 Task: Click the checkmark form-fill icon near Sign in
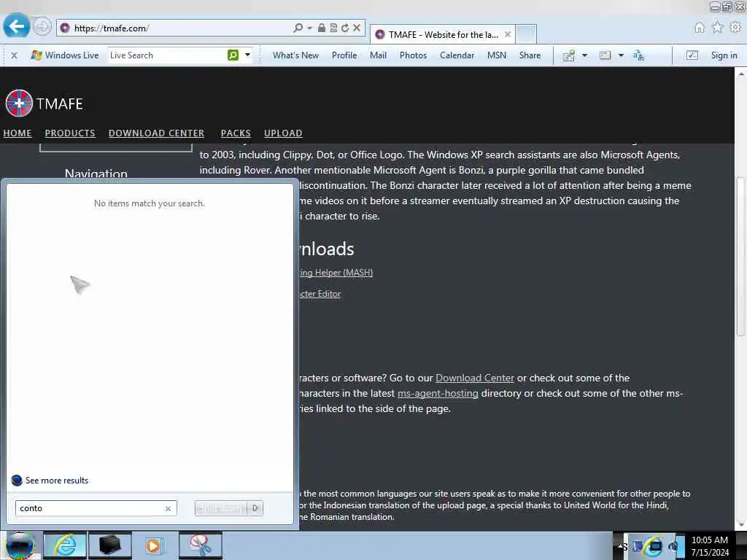point(692,55)
